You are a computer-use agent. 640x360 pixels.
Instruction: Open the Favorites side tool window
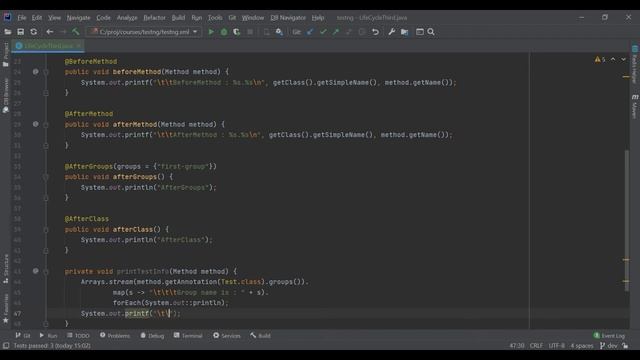point(5,309)
